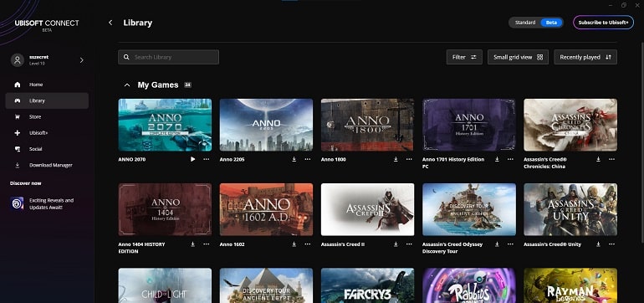Open the Assassin's Creed Unity cover

click(x=570, y=210)
